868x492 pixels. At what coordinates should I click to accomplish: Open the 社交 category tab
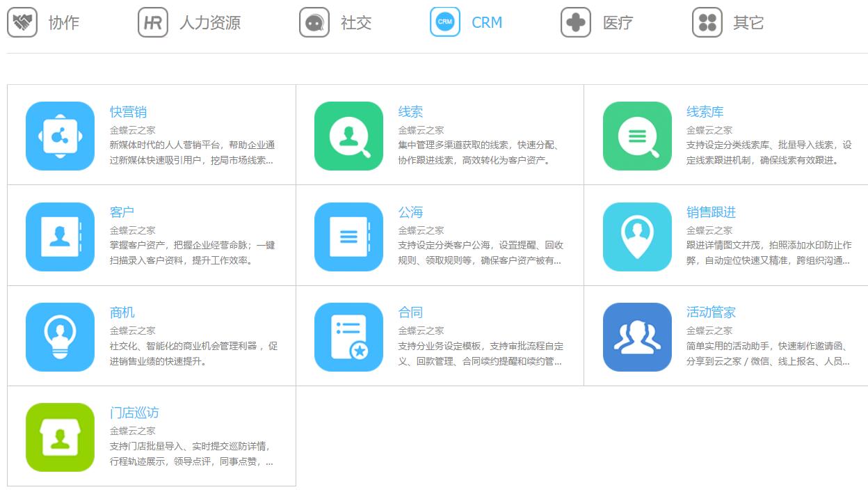click(x=335, y=22)
